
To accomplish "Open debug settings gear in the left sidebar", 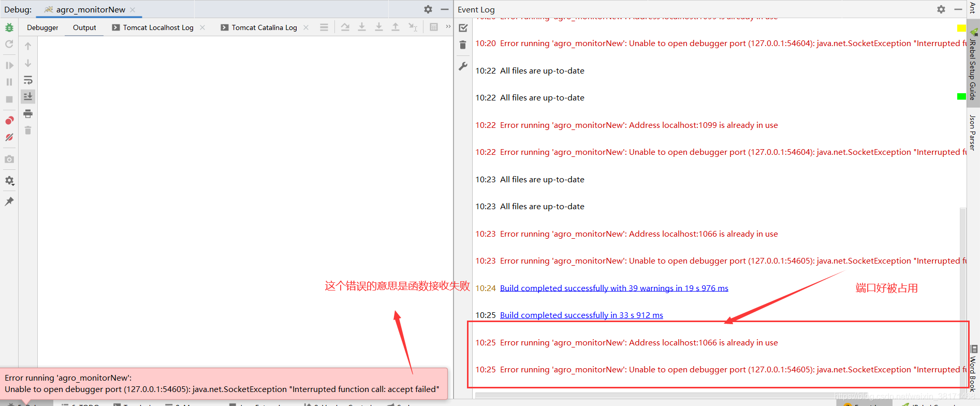I will tap(9, 181).
